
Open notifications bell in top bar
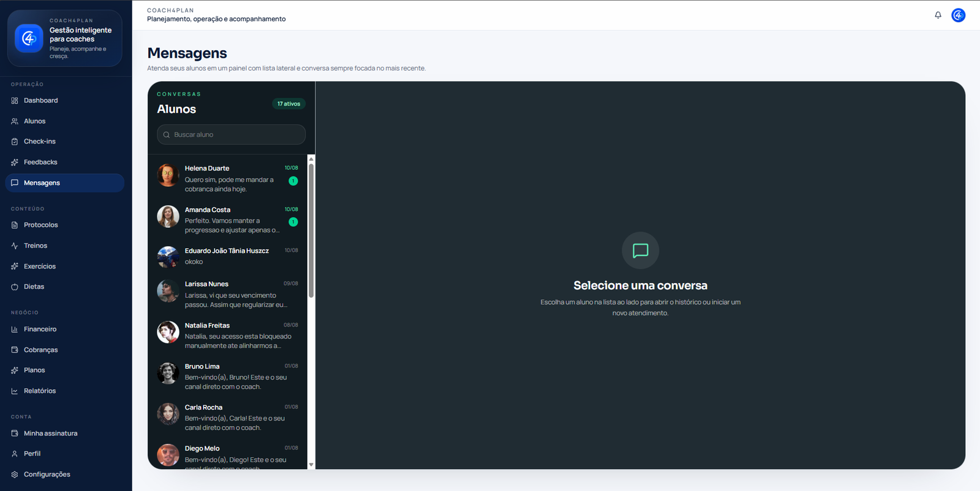tap(938, 15)
